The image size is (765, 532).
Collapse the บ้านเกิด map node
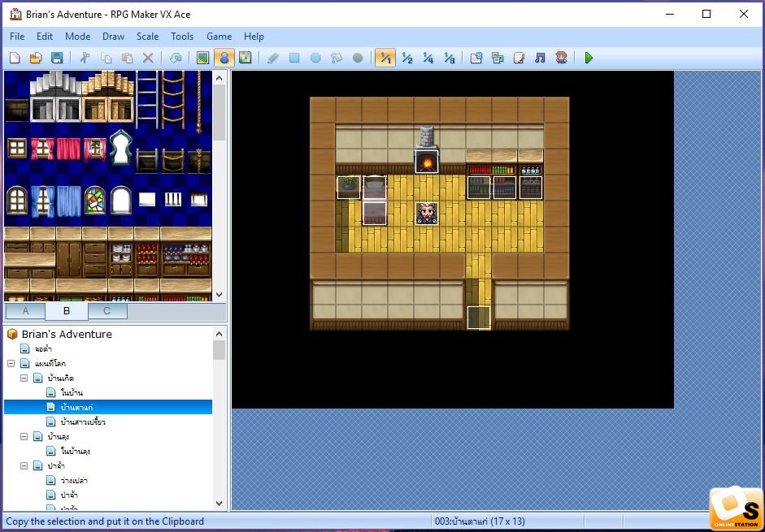(x=24, y=378)
